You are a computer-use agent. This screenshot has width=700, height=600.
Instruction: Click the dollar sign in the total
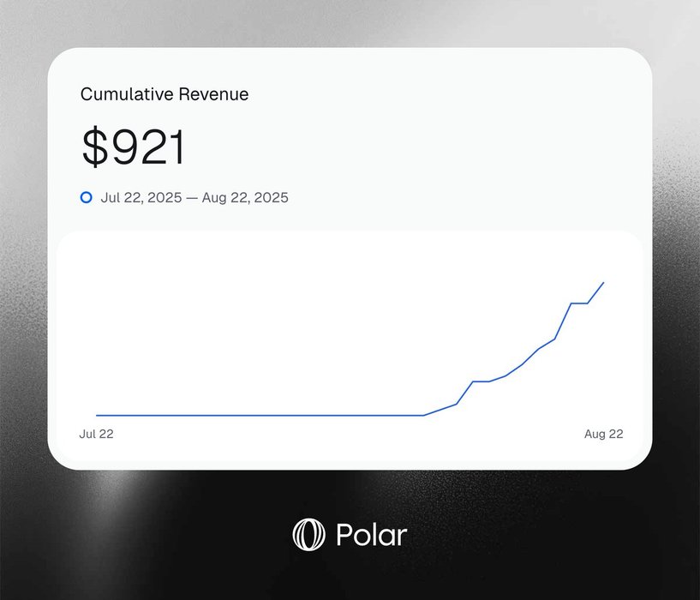pos(94,147)
